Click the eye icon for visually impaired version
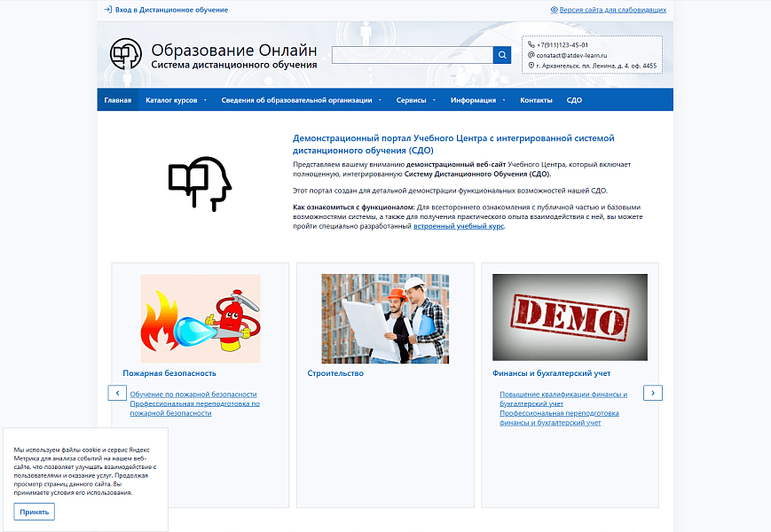 pos(554,10)
